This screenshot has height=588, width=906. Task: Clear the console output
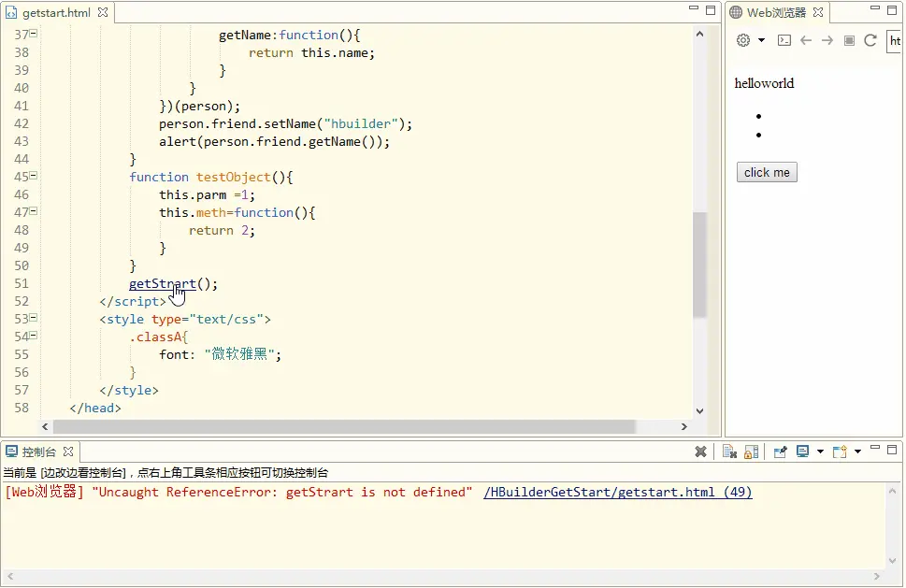(730, 452)
